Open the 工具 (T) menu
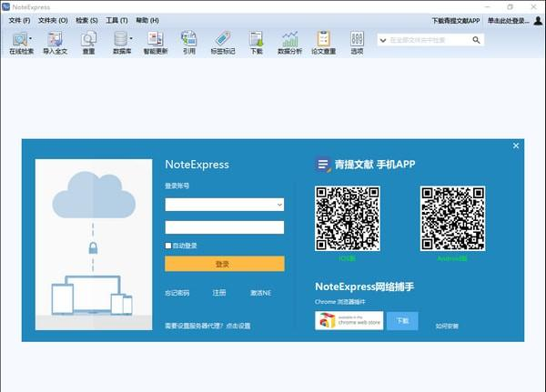546x392 pixels. pyautogui.click(x=116, y=21)
